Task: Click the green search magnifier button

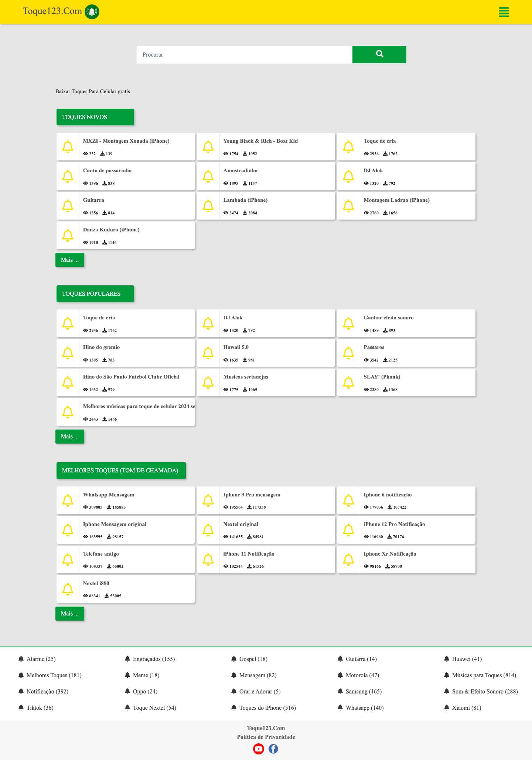Action: click(x=379, y=54)
